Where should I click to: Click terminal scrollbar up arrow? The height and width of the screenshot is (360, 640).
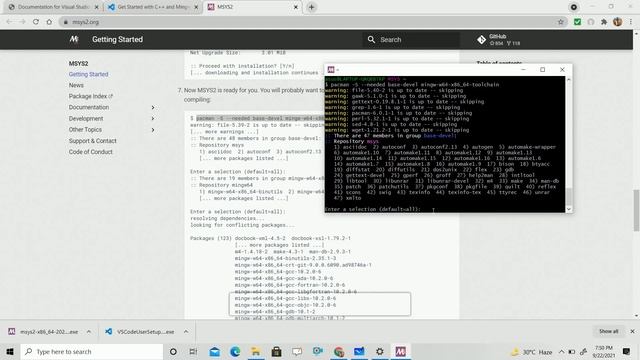tap(569, 80)
